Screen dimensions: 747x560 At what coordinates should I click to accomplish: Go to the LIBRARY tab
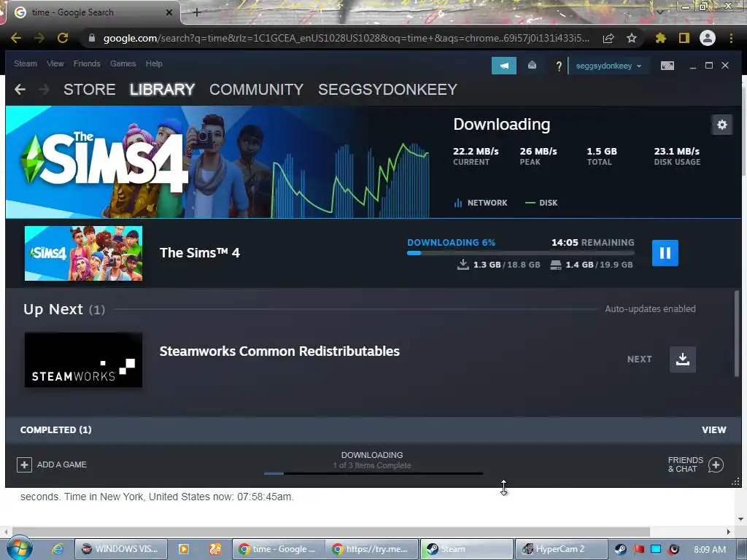[162, 89]
